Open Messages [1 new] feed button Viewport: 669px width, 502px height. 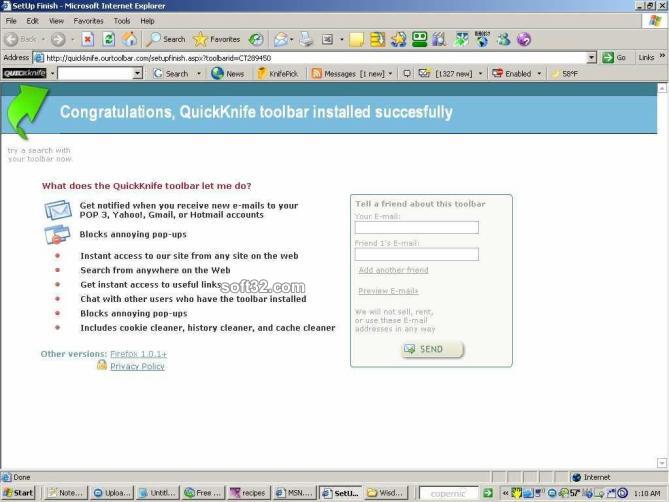[x=348, y=73]
